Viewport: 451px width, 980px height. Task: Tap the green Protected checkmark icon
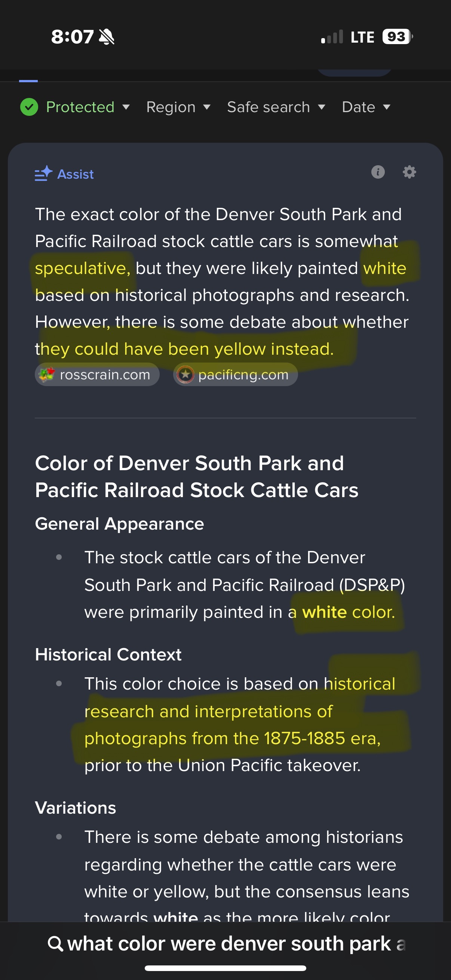click(29, 107)
